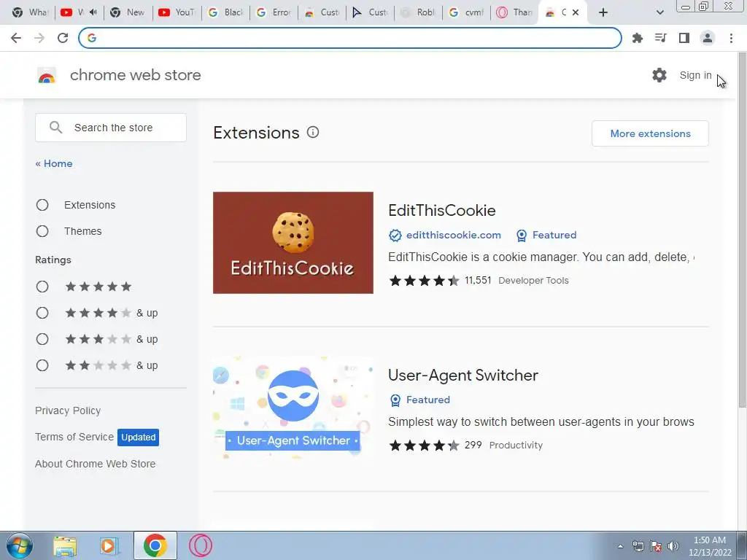
Task: Select the Extensions radio filter
Action: click(42, 205)
